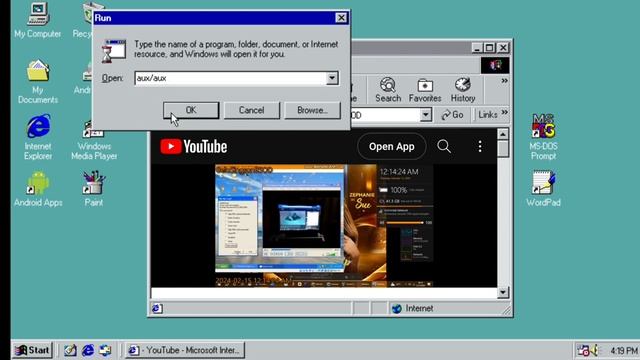This screenshot has width=640, height=360.
Task: Close the Run dialog window
Action: coord(341,18)
